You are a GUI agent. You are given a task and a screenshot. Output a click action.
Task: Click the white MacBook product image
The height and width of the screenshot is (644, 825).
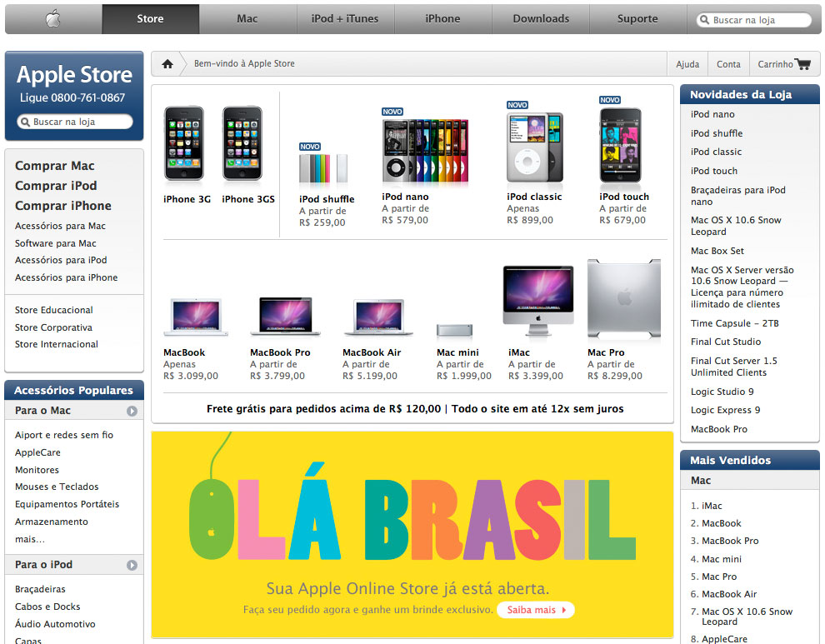[x=196, y=317]
